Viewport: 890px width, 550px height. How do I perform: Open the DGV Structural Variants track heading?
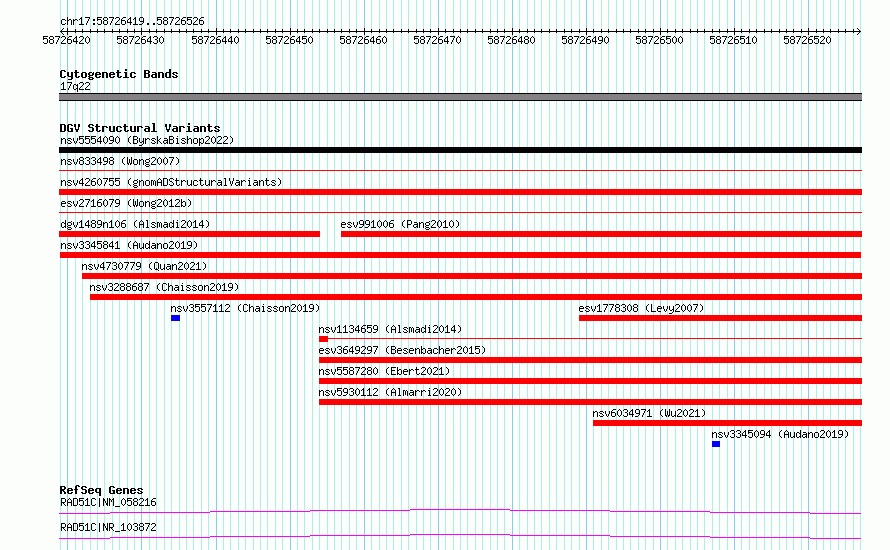140,128
